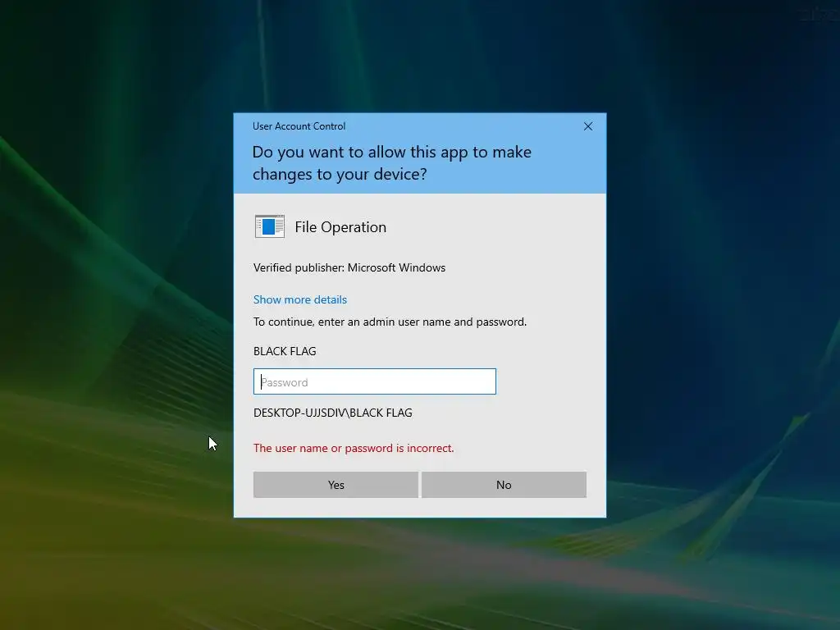Close the User Account Control dialog
Screen dimensions: 840x630
point(587,126)
